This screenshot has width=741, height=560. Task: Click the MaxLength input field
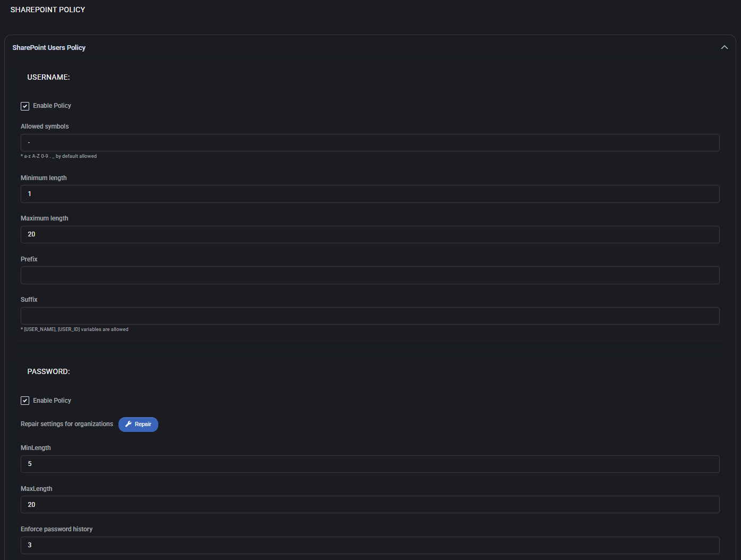pos(370,505)
